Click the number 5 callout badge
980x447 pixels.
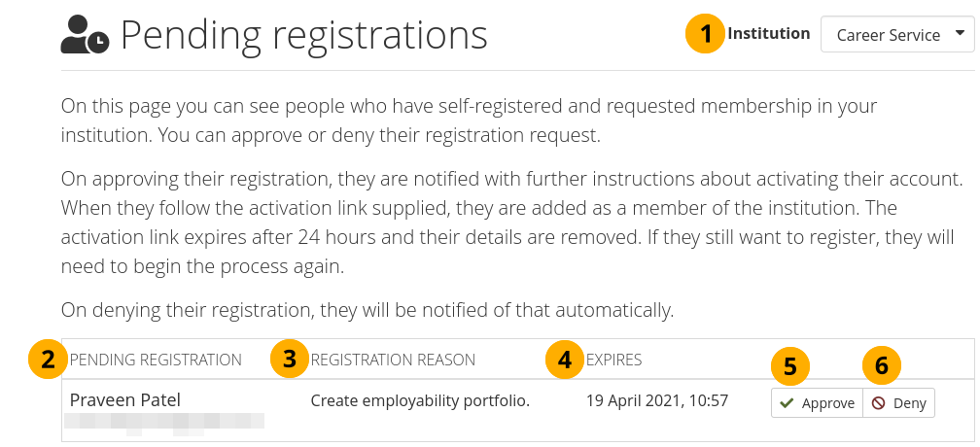coord(790,366)
